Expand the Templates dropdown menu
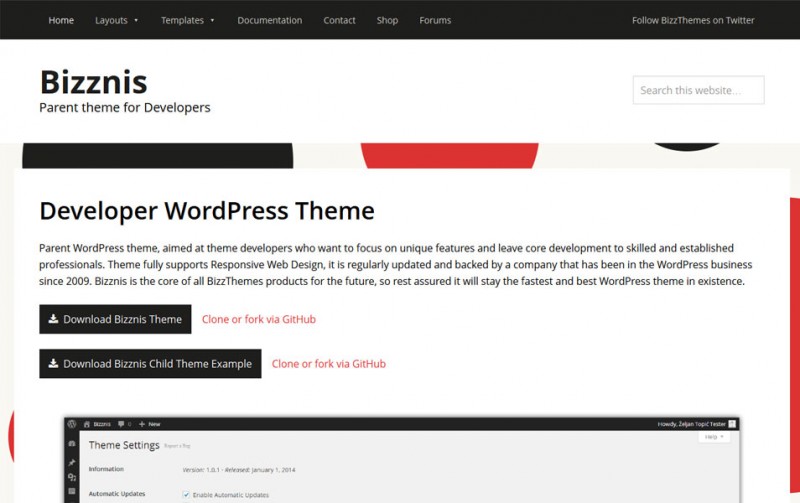Viewport: 800px width, 503px height. (187, 20)
